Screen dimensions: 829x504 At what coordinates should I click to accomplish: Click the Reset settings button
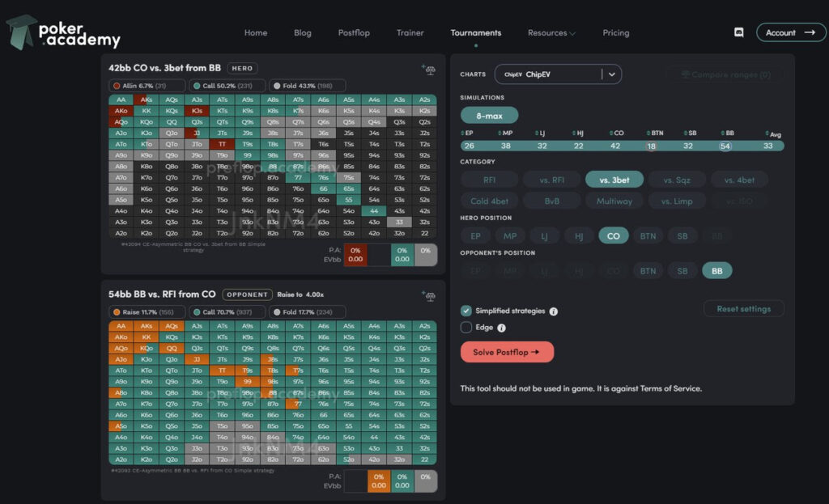743,309
